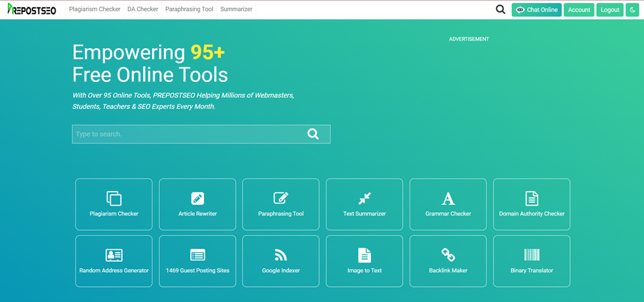This screenshot has width=644, height=302.
Task: Open the Text Summarizer tool card
Action: tap(365, 204)
